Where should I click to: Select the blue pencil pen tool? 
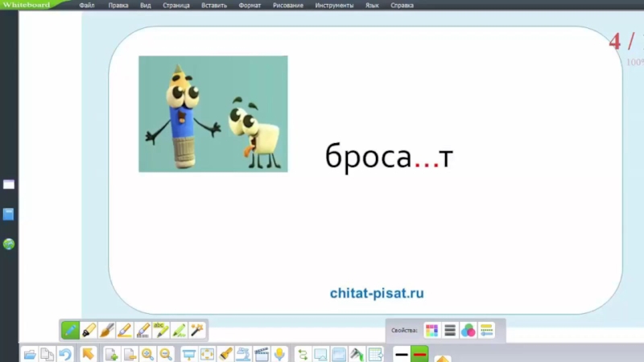coord(71,330)
